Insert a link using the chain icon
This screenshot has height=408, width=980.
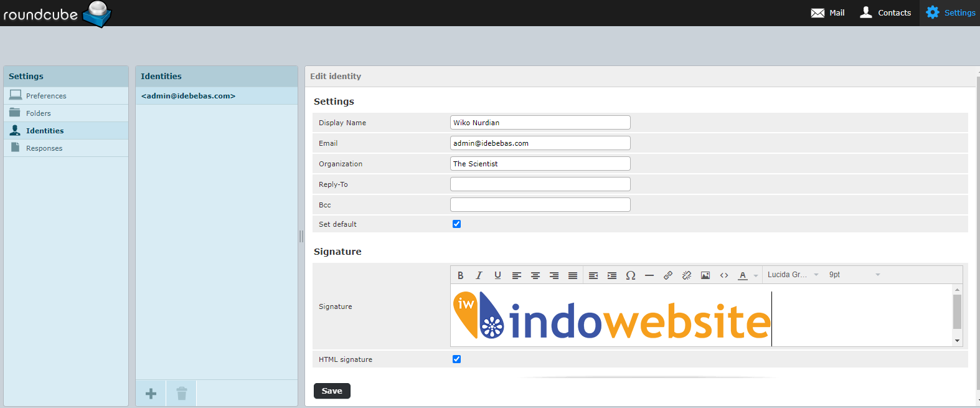pyautogui.click(x=667, y=275)
